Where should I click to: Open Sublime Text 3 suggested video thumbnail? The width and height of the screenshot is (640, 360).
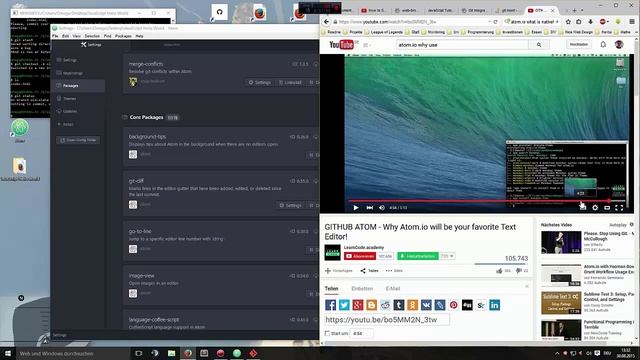[561, 302]
